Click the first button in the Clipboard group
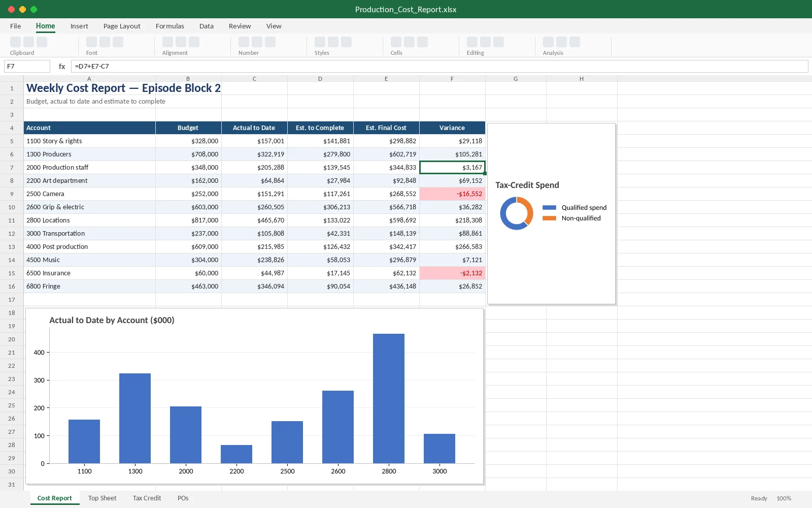The height and width of the screenshot is (508, 812). pos(16,42)
